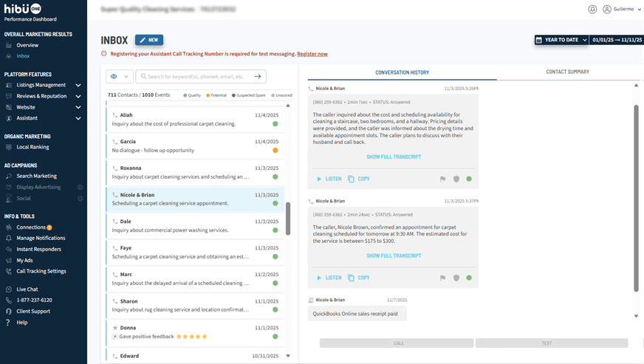This screenshot has height=364, width=644.
Task: Expand the Reviews & Reputation menu
Action: click(78, 96)
